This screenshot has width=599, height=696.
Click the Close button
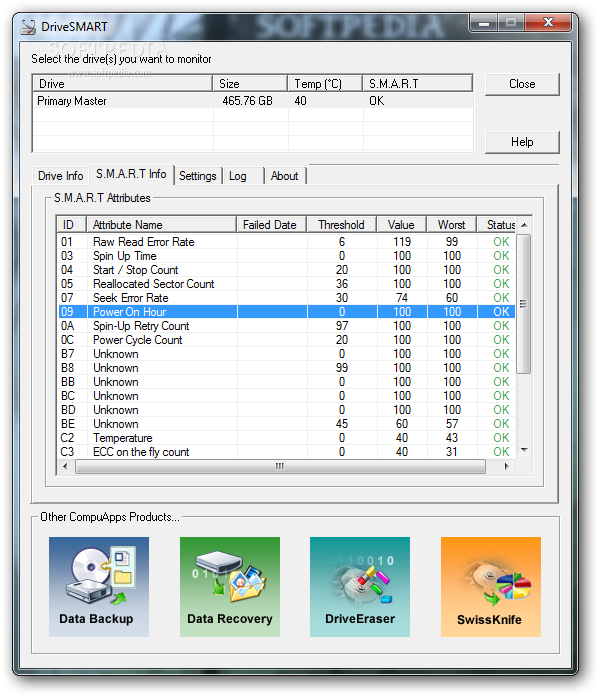(x=522, y=84)
